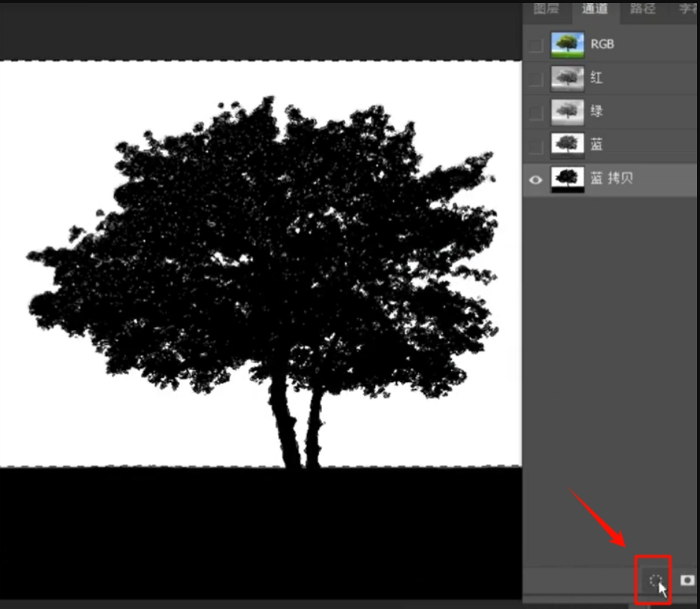Select the channel named RGB by its label
Viewport: 700px width, 609px height.
point(602,45)
